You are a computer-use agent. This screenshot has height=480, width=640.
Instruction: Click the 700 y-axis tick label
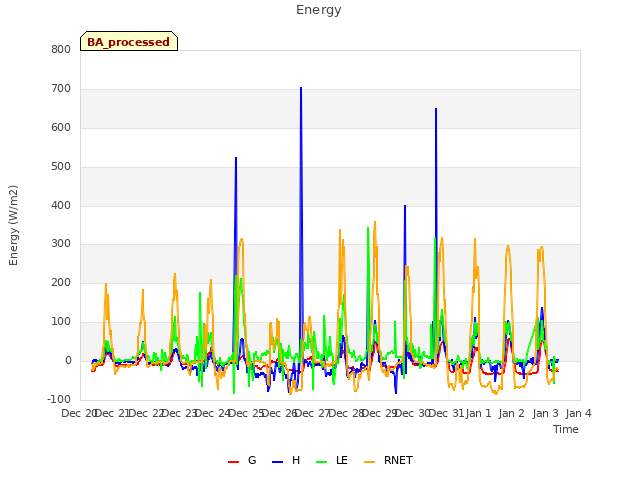tap(61, 89)
